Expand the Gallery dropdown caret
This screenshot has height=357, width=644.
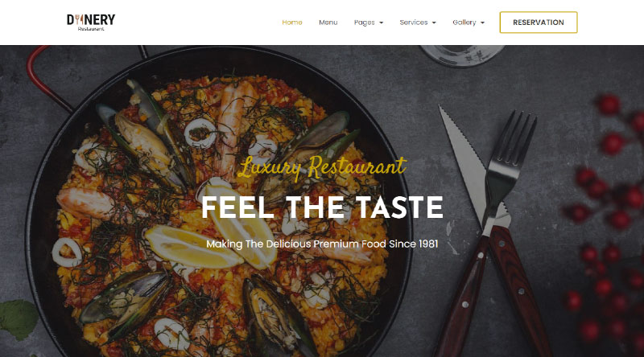482,23
